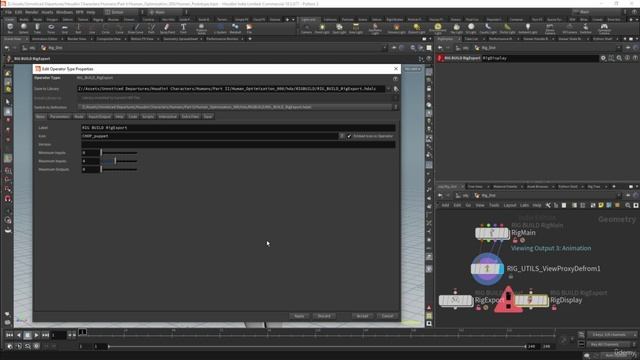Toggle the RigDisplay node lock flag

click(554, 308)
